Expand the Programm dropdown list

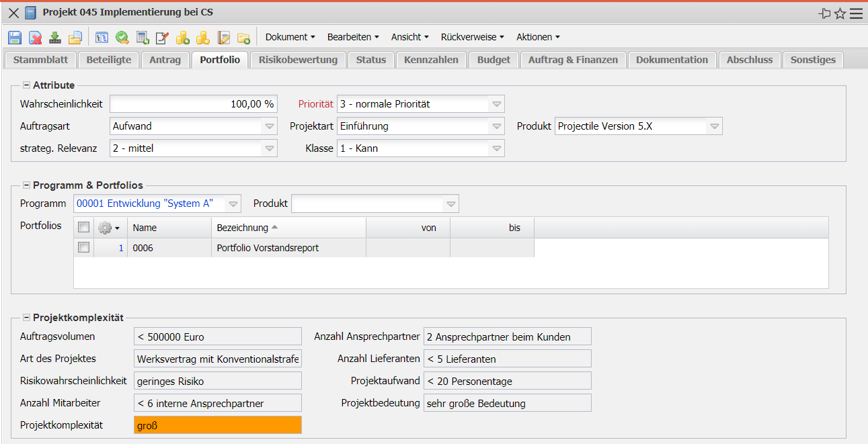[x=233, y=204]
